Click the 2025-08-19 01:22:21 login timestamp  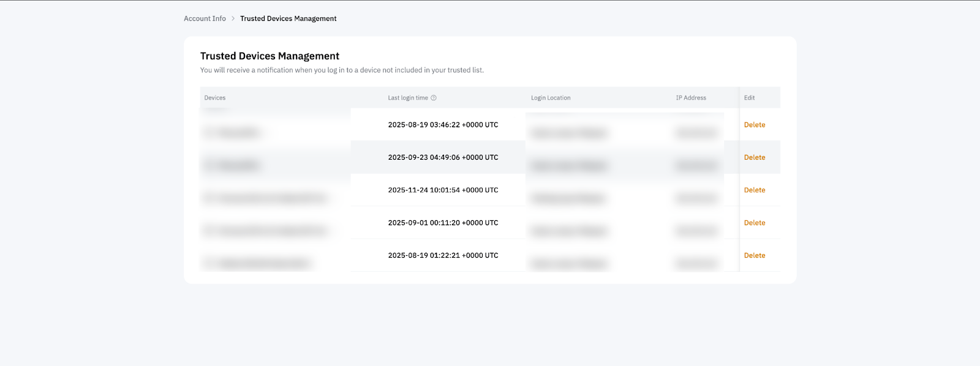(x=443, y=256)
